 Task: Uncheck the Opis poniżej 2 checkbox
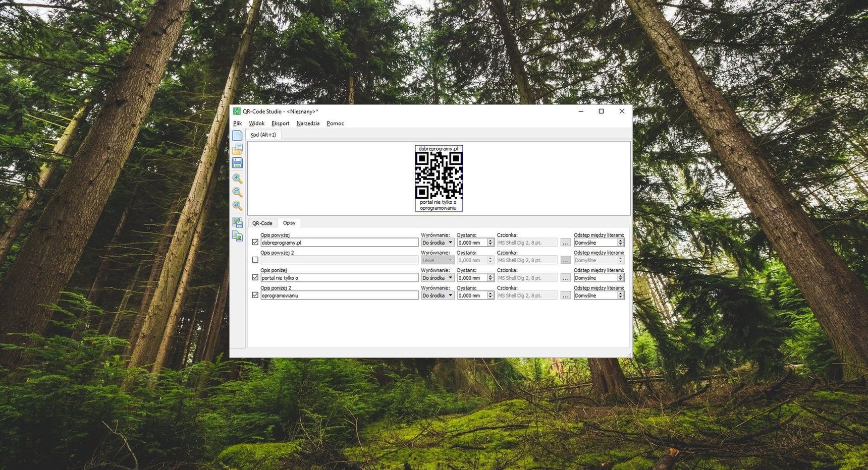pos(255,296)
